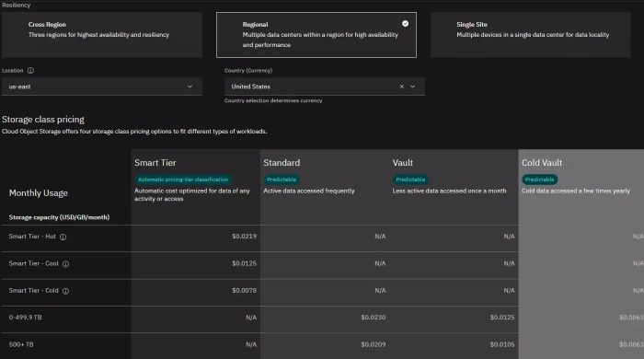Click the Storage capacity (USD/GB/month) label

pos(59,217)
